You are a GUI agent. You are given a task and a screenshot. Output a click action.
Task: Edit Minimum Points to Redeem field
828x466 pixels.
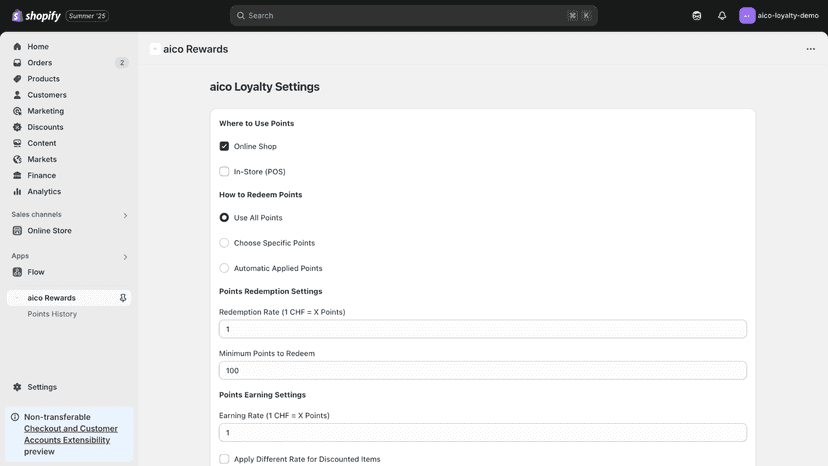point(483,370)
